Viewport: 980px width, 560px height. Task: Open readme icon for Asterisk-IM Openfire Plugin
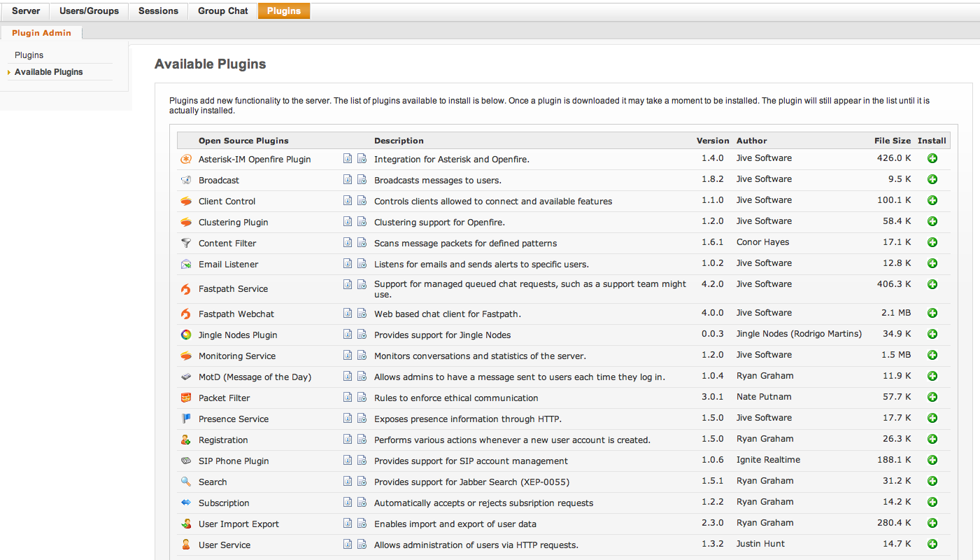[348, 159]
